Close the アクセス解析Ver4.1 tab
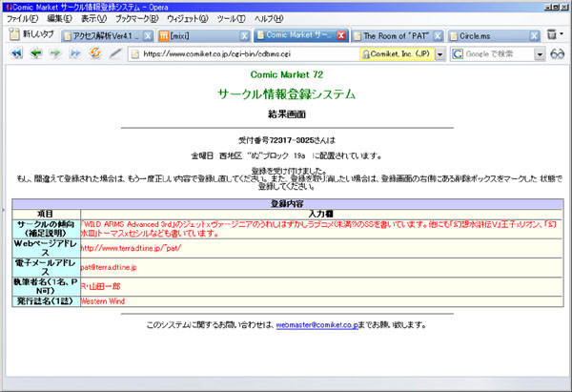Image resolution: width=572 pixels, height=392 pixels. coord(148,36)
